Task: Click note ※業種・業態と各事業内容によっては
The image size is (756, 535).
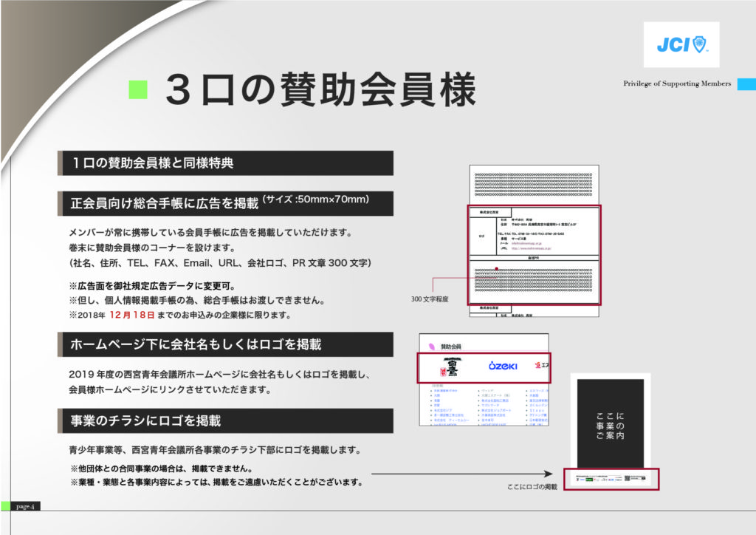Action: click(216, 482)
